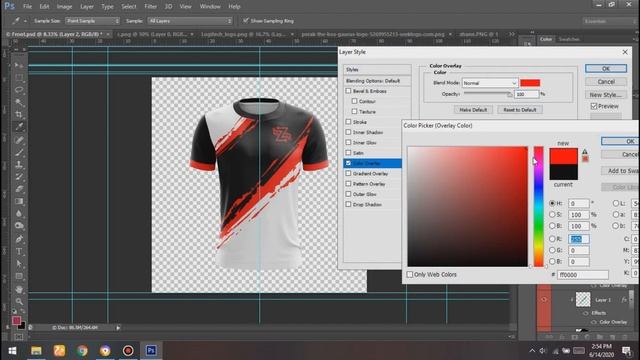
Task: Select the Lasso tool
Action: tap(19, 90)
